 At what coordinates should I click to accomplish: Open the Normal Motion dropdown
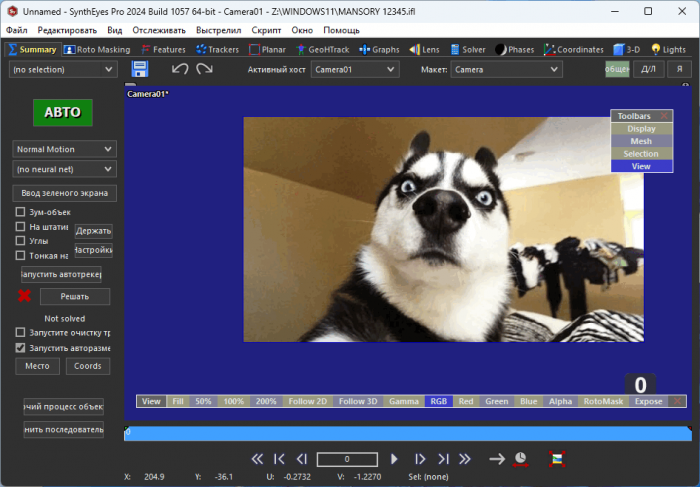point(65,148)
